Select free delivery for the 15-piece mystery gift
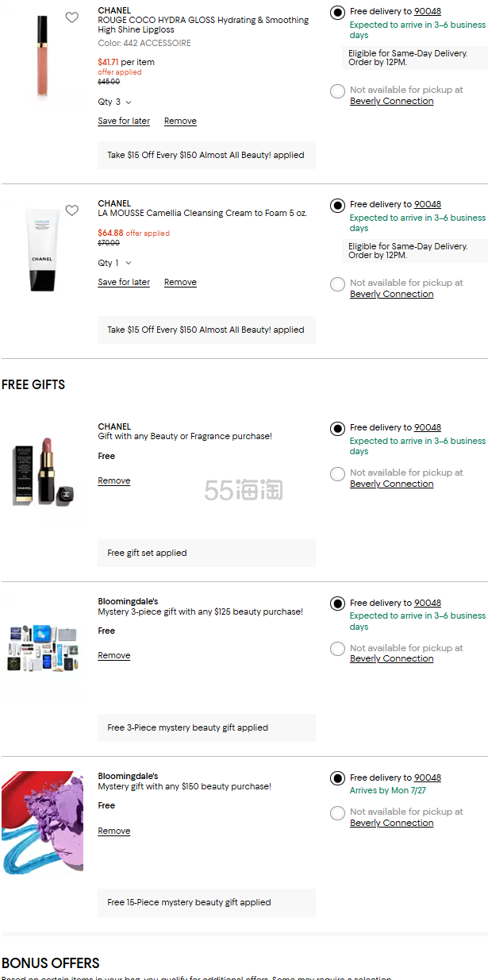 tap(337, 779)
